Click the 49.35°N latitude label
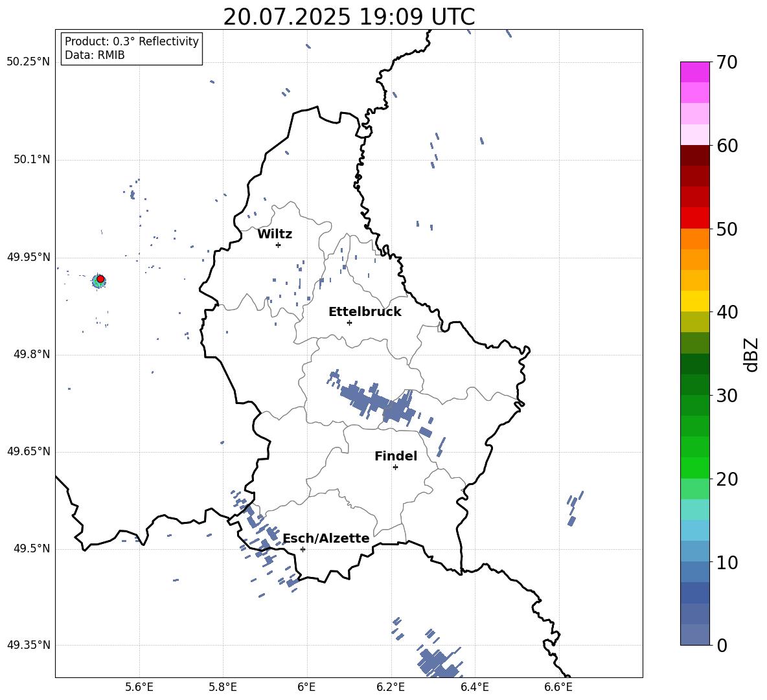 (29, 645)
